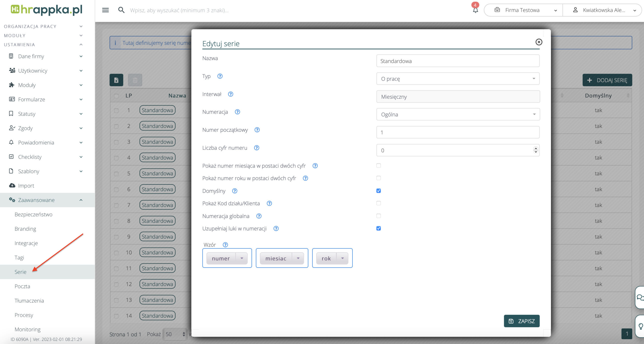Click the search magnifier icon
The image size is (644, 344).
(x=121, y=10)
